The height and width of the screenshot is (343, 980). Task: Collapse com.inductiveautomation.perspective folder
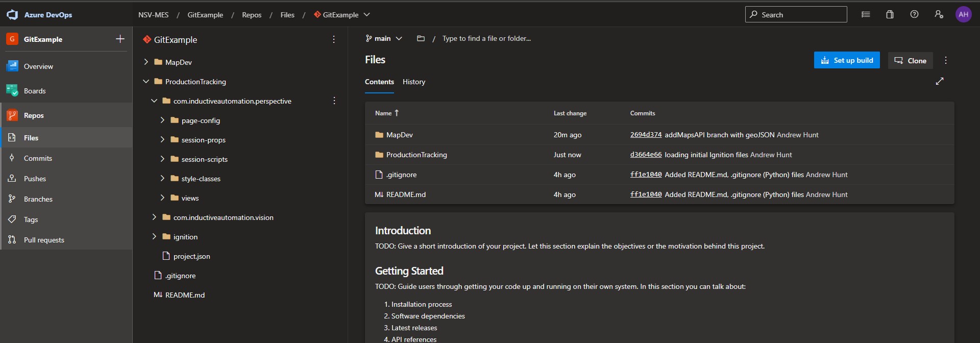point(154,101)
